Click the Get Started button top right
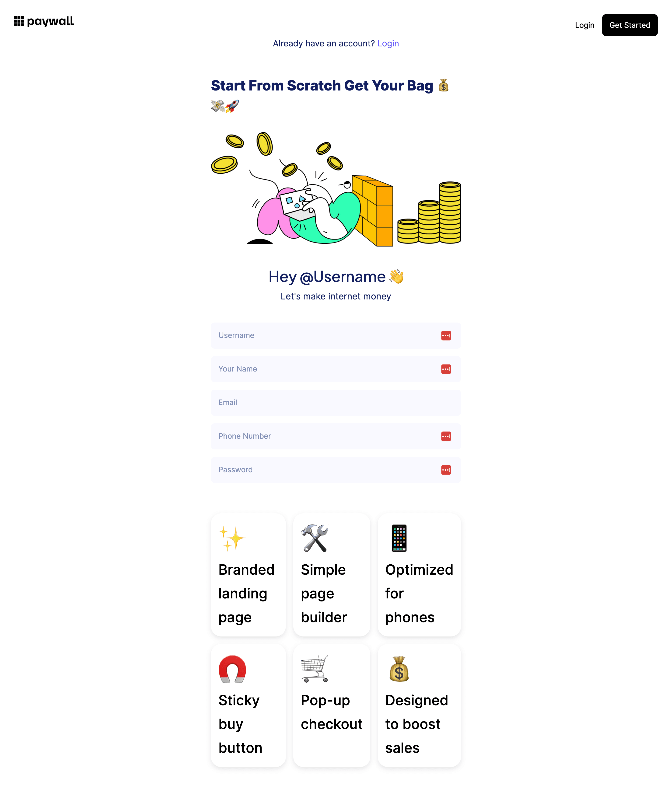Viewport: 672px width, 785px height. [x=629, y=25]
